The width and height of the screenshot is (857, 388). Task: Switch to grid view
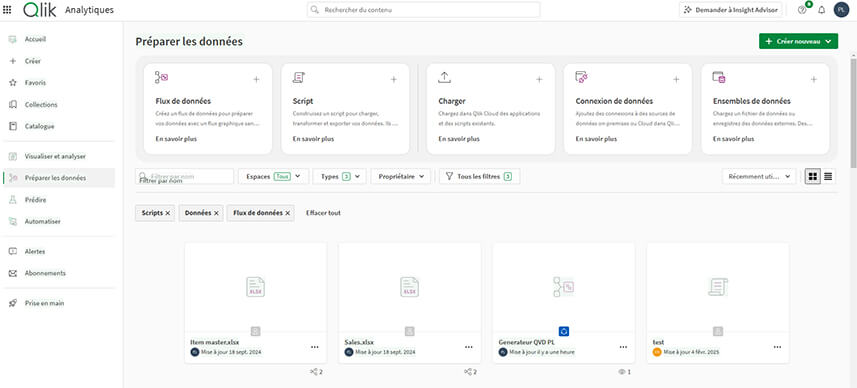pyautogui.click(x=813, y=177)
